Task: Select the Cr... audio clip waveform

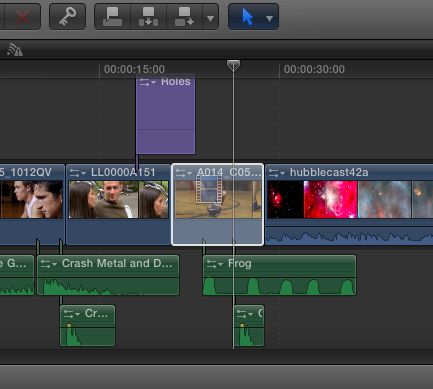Action: 88,336
